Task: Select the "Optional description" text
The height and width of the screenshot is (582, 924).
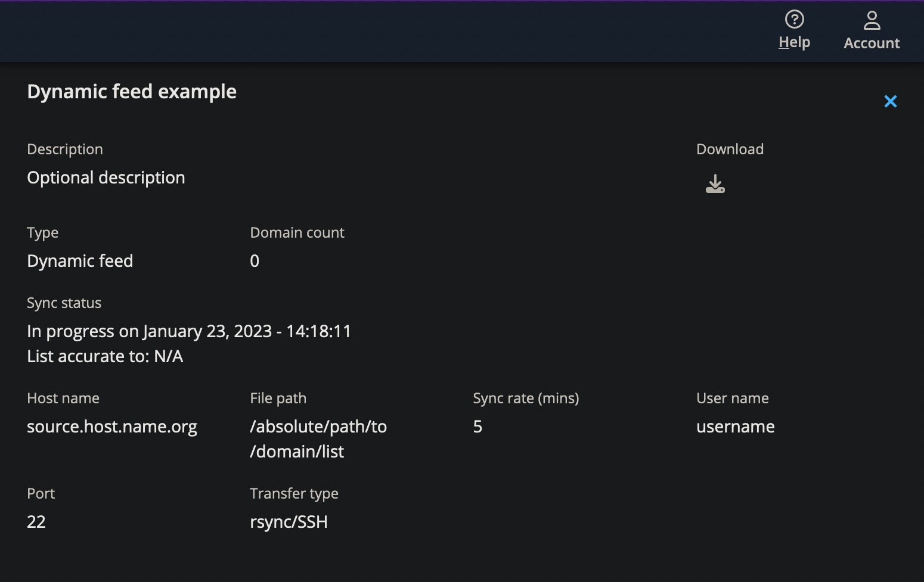Action: point(106,178)
